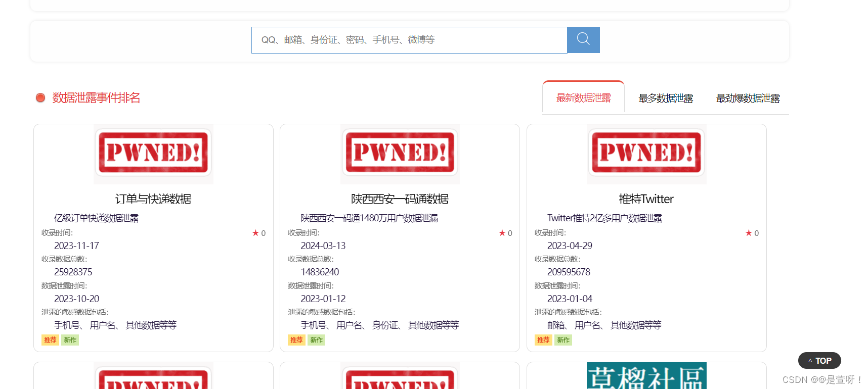Click record count 209595678
Image resolution: width=868 pixels, height=389 pixels.
click(569, 272)
